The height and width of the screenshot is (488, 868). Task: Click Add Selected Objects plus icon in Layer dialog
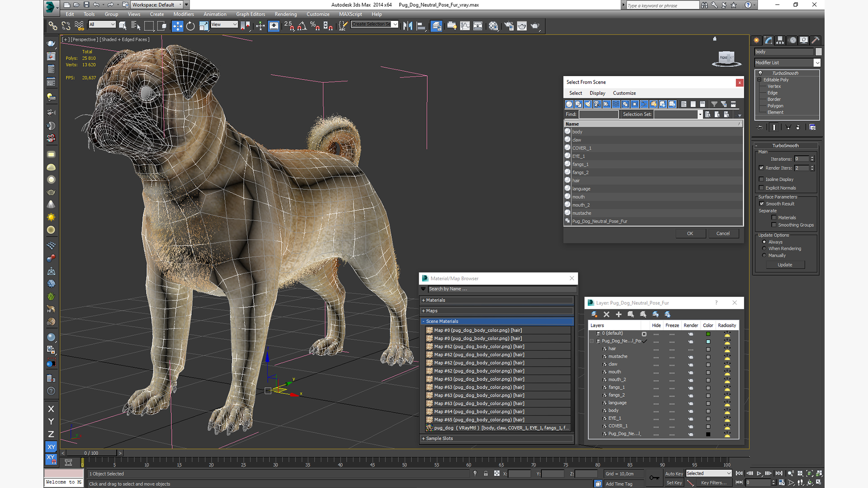pyautogui.click(x=618, y=314)
